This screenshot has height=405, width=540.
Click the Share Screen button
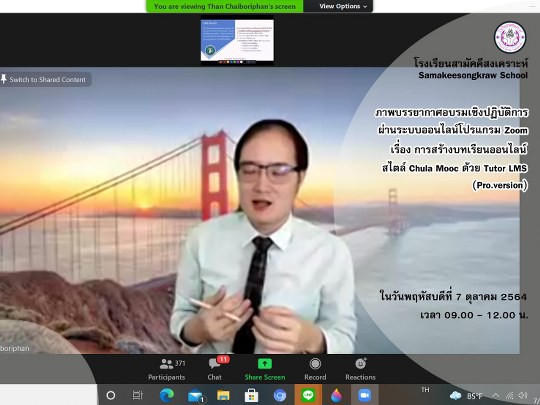(265, 369)
